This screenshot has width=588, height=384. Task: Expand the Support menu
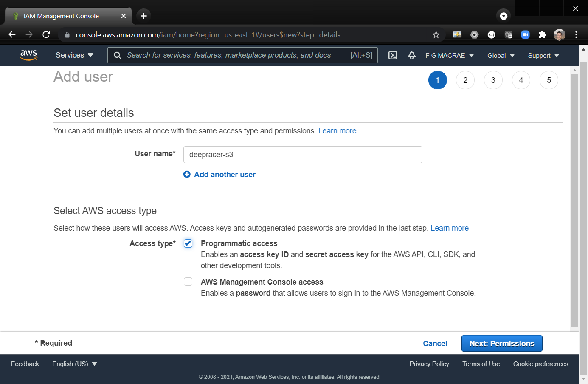click(x=543, y=56)
